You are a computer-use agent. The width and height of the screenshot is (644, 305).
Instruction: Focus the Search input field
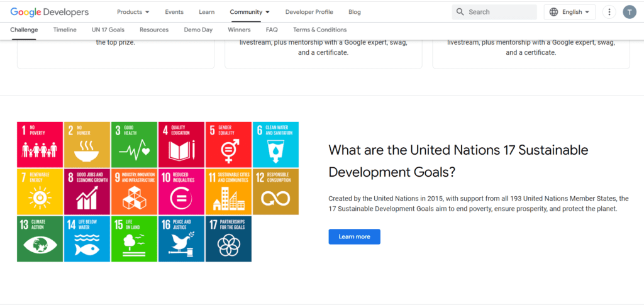click(x=494, y=12)
